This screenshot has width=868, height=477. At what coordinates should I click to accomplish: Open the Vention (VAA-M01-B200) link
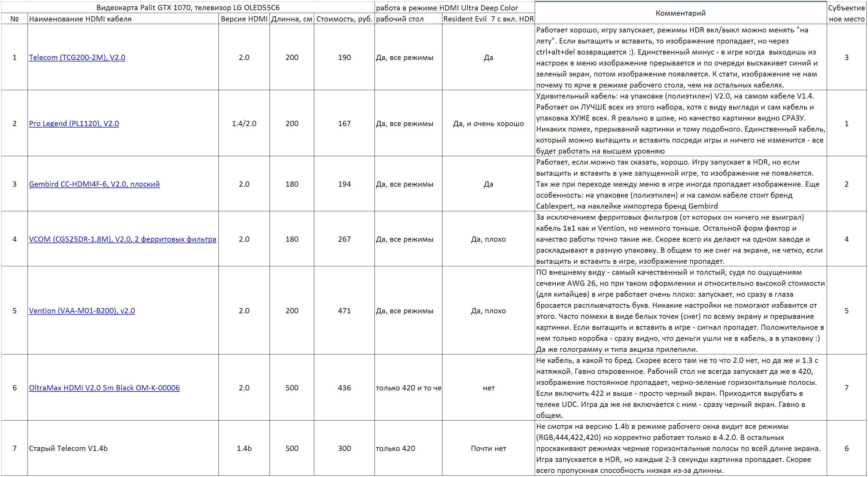82,311
